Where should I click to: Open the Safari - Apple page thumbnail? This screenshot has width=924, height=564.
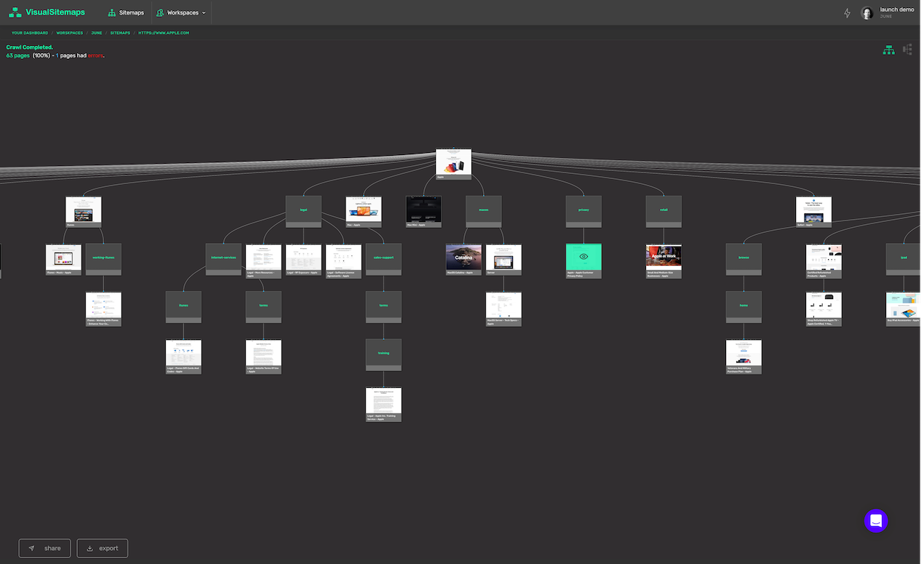(x=813, y=212)
